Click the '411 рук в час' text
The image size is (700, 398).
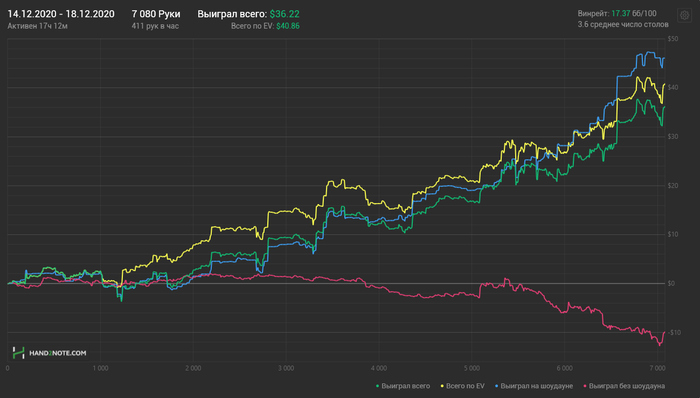tap(155, 26)
